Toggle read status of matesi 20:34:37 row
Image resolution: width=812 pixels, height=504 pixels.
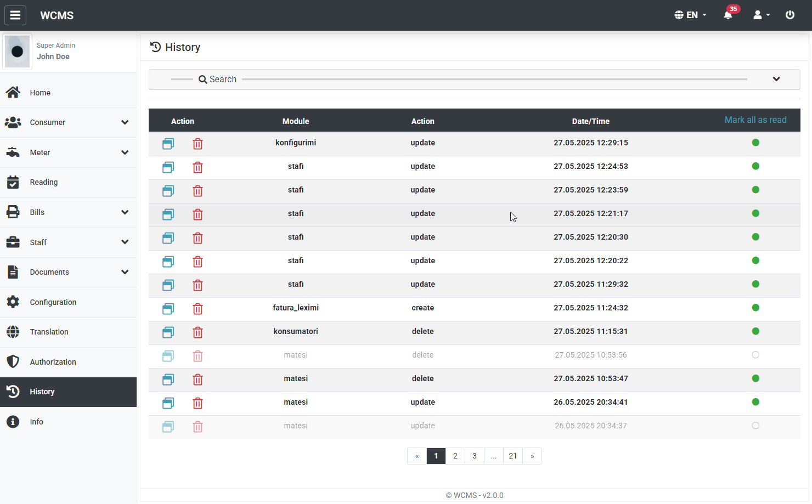755,426
